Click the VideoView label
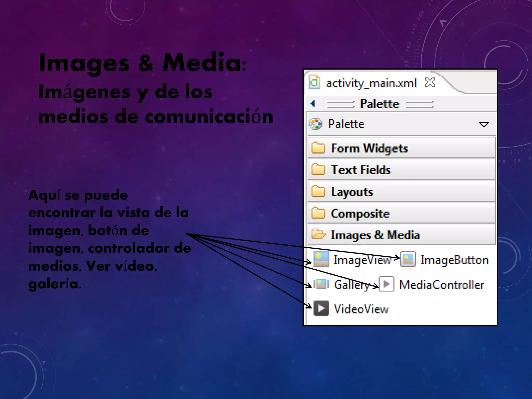Viewport: 532px width, 399px height. [361, 309]
